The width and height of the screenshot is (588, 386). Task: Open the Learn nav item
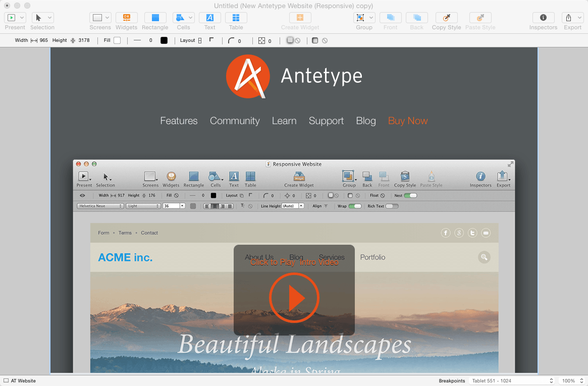click(x=284, y=121)
